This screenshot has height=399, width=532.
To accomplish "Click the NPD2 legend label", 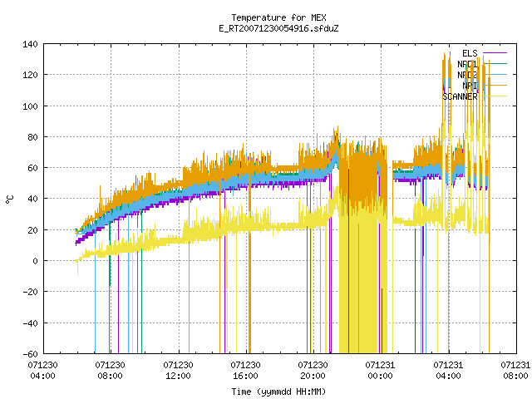I will 467,75.
